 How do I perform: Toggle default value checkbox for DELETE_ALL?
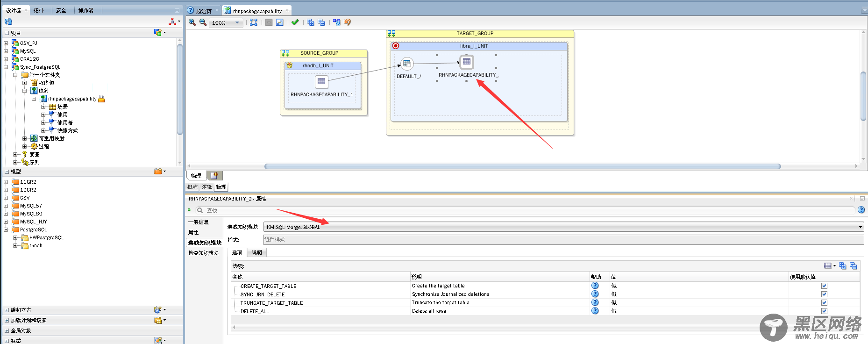(x=824, y=311)
